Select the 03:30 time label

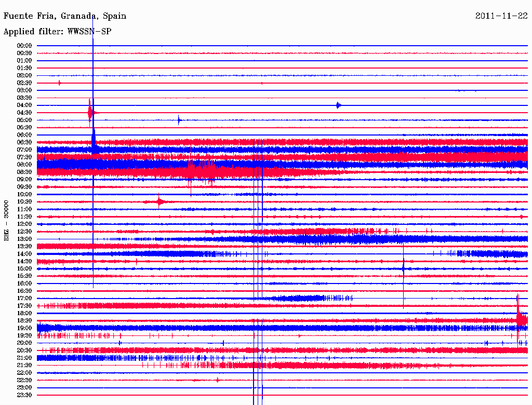(24, 98)
